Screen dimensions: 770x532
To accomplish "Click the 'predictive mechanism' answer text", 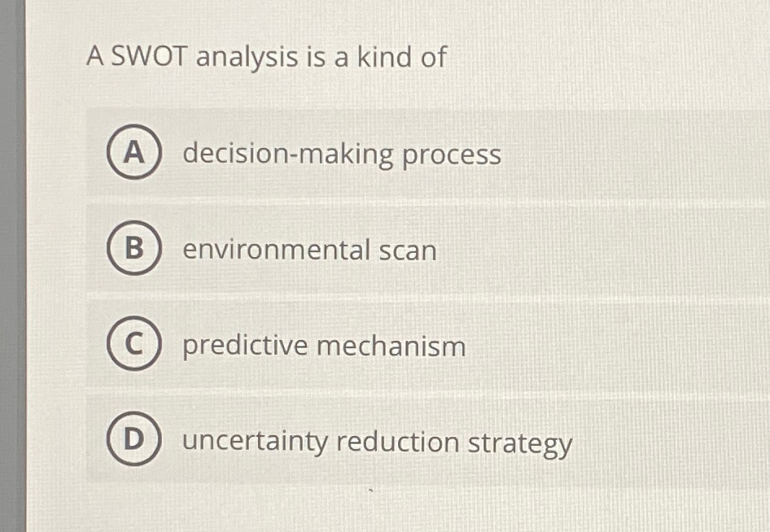I will 322,346.
